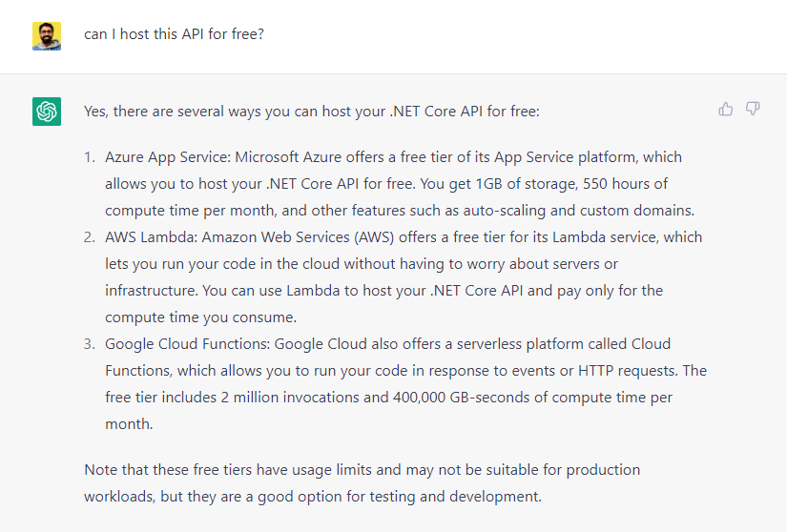Viewport: 787px width, 532px height.
Task: Click the 'auto-scaling' word
Action: [x=504, y=211]
